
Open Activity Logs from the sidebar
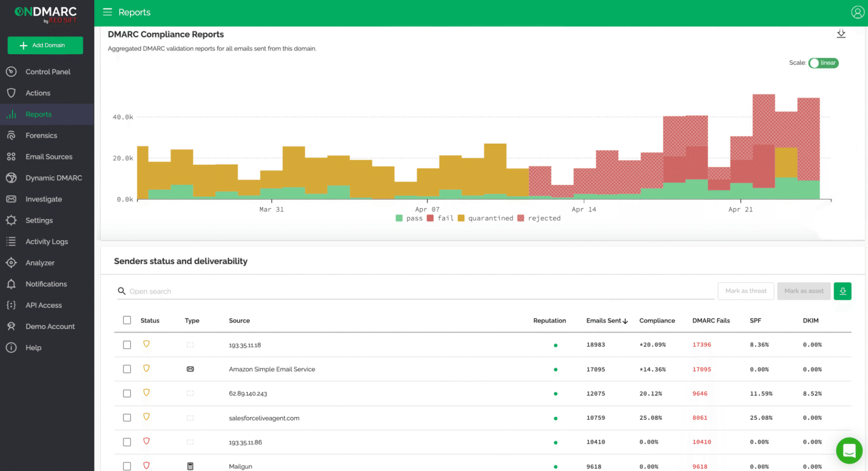click(47, 241)
